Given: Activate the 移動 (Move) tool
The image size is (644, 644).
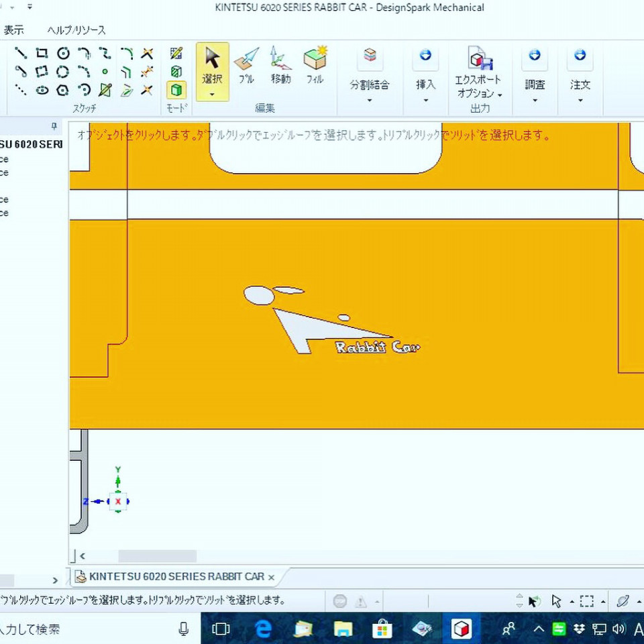Looking at the screenshot, I should [x=280, y=65].
